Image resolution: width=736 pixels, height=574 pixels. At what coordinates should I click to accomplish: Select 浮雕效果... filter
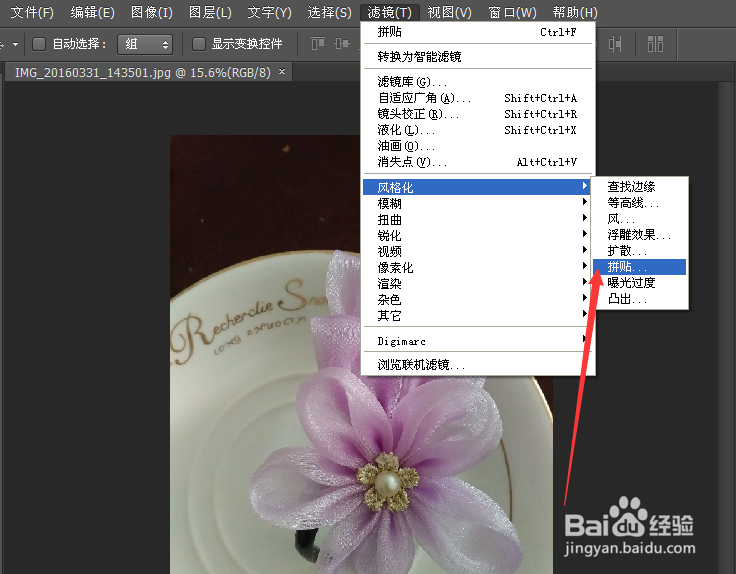639,235
